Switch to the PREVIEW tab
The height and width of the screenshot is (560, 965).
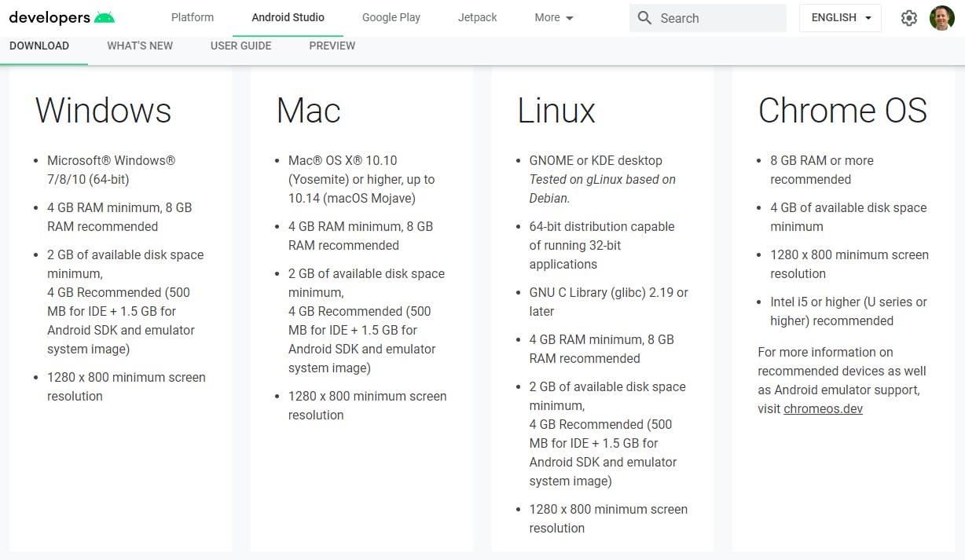coord(332,46)
